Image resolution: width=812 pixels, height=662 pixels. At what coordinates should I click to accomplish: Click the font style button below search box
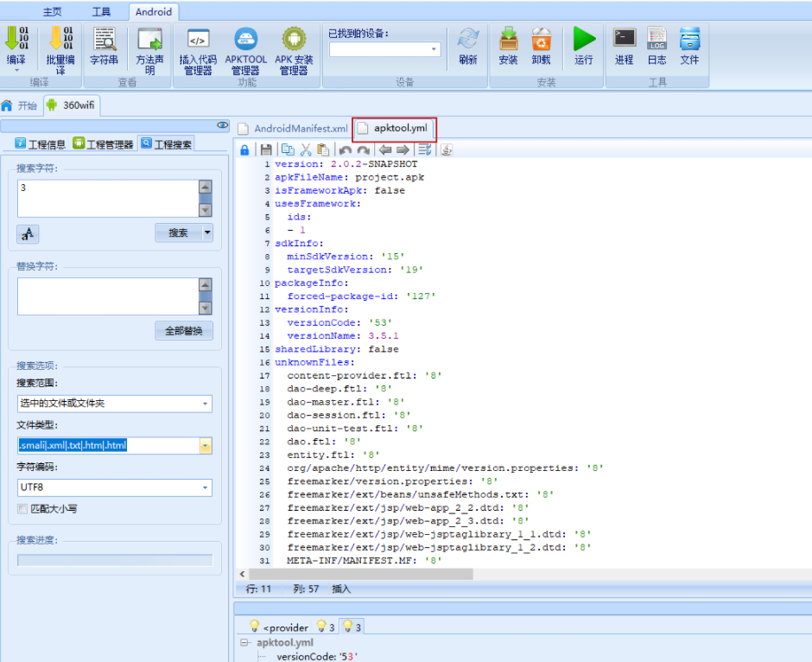coord(28,234)
